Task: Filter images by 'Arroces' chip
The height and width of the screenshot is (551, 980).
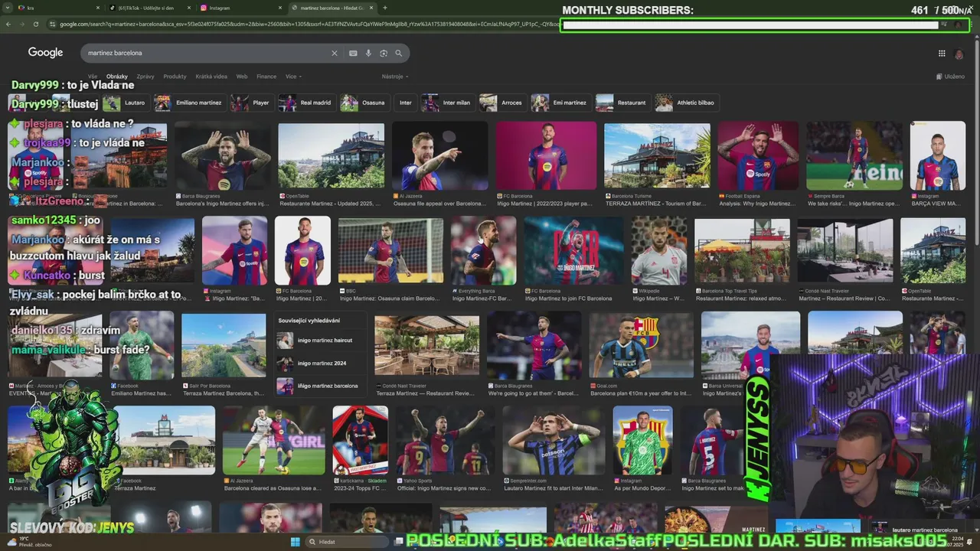Action: 503,103
